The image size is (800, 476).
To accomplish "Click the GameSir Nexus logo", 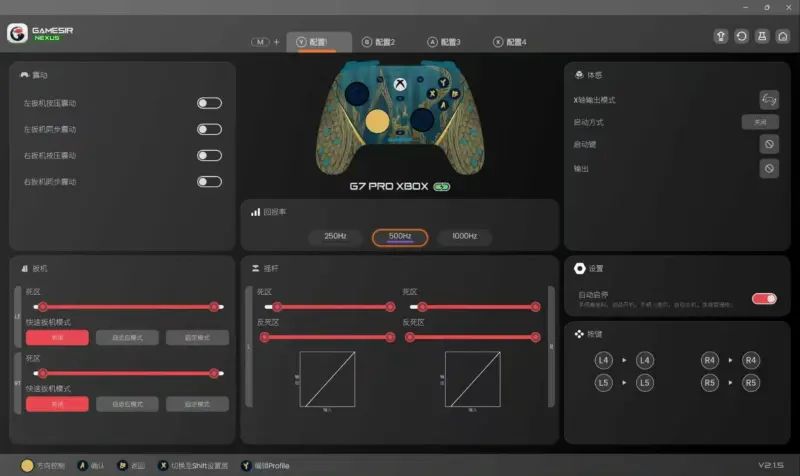I will [40, 33].
